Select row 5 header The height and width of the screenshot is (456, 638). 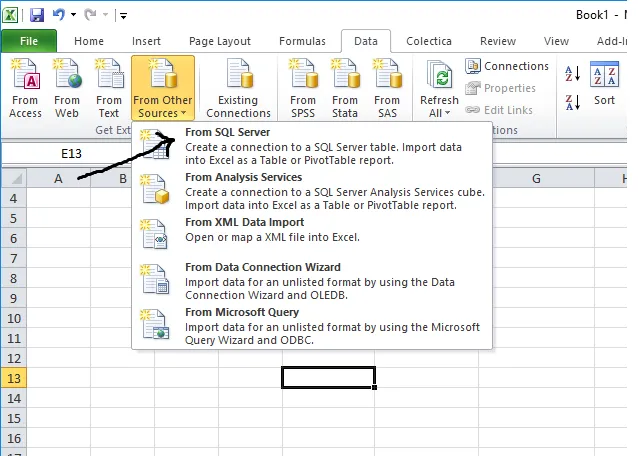pyautogui.click(x=14, y=218)
